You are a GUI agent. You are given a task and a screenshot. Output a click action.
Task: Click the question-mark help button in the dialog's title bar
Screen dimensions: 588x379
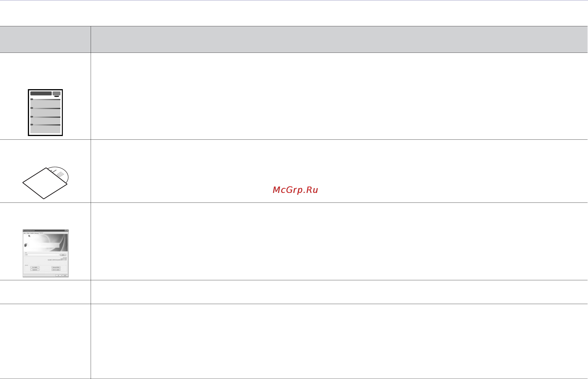(65, 231)
